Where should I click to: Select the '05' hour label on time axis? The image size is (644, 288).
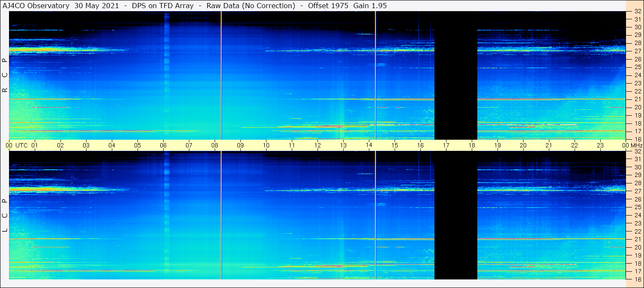click(138, 145)
